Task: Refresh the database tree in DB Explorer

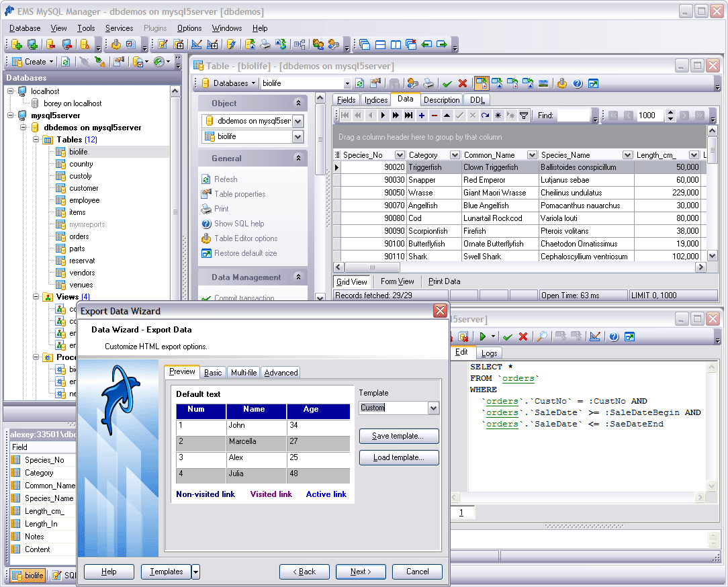Action: tap(64, 61)
